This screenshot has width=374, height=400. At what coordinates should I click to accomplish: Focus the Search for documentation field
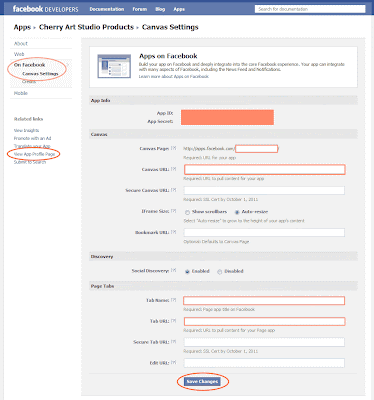tap(310, 9)
